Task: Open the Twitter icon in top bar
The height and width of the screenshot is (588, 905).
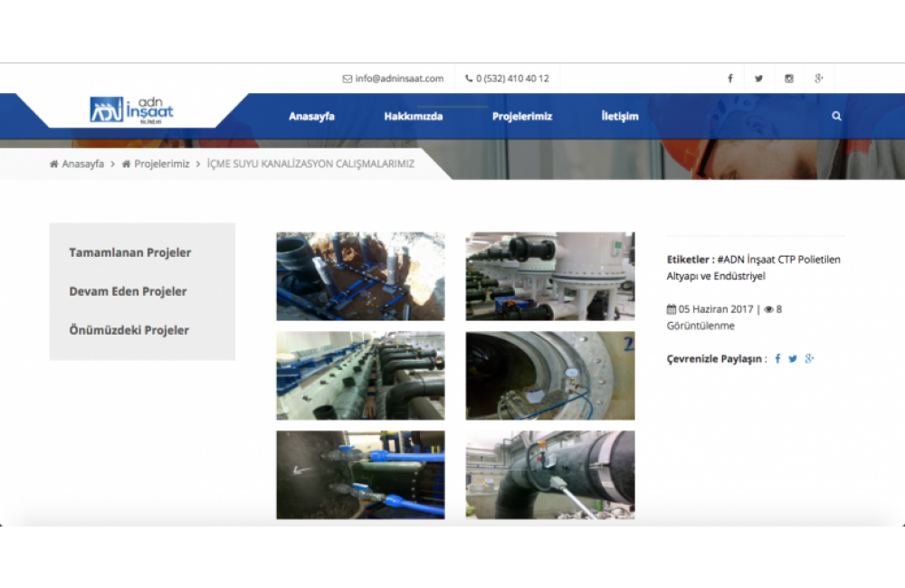Action: (758, 79)
